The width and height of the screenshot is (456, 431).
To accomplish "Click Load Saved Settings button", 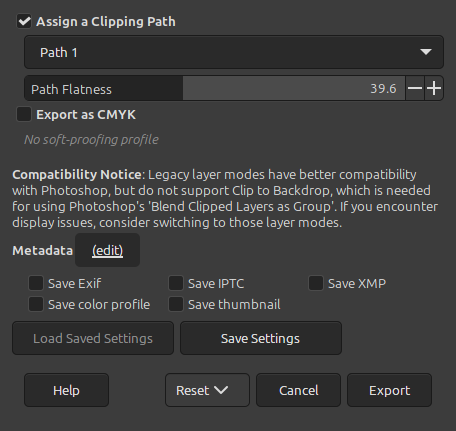I will 93,338.
